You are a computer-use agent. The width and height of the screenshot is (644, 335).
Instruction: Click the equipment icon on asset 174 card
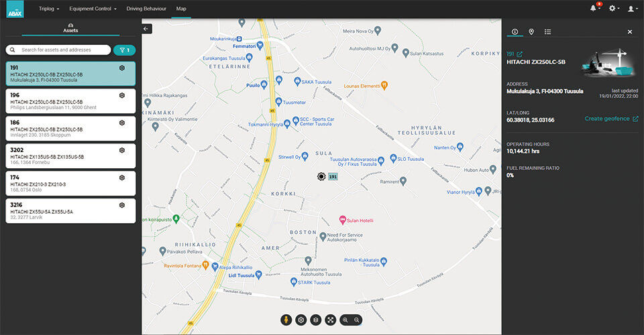(x=122, y=178)
